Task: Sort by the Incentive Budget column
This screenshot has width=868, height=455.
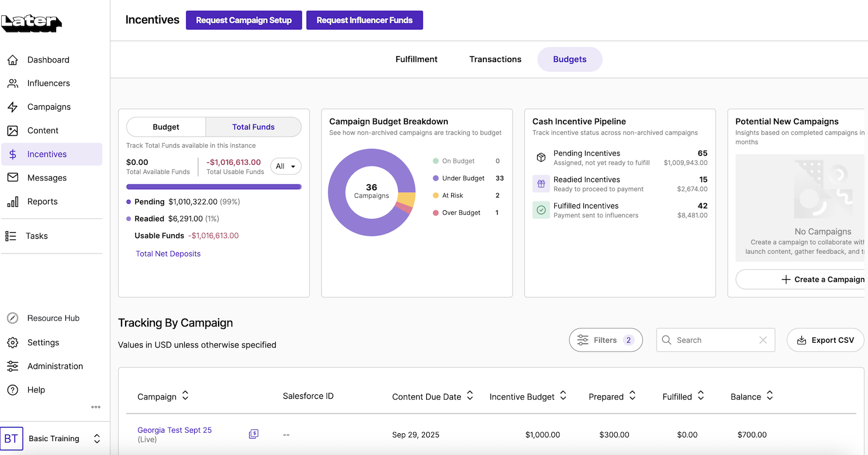Action: click(562, 396)
